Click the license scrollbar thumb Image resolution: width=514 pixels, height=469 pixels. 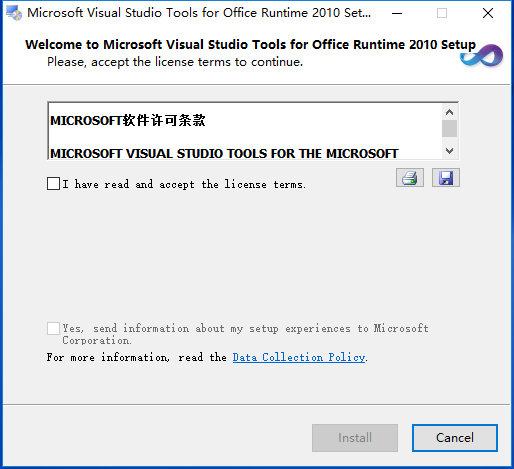[x=449, y=129]
